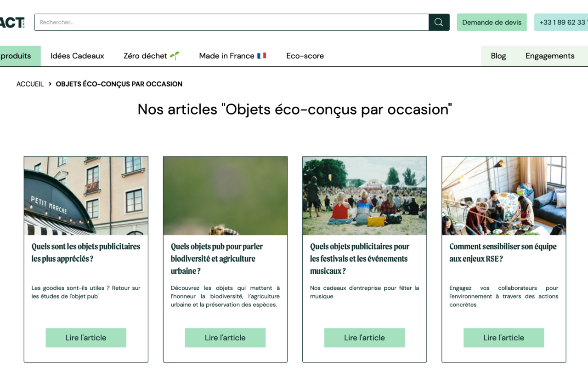588x368 pixels.
Task: Open Zéro déchet menu item
Action: click(x=151, y=56)
